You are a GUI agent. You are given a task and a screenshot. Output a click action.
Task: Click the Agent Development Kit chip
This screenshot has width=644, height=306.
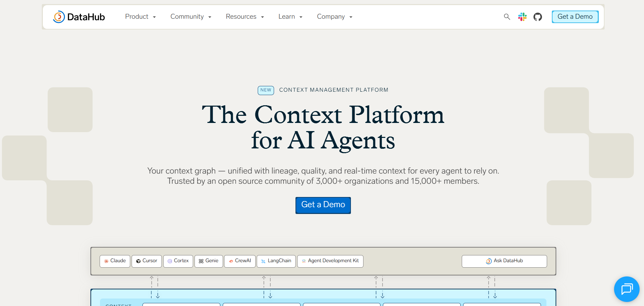click(x=330, y=261)
